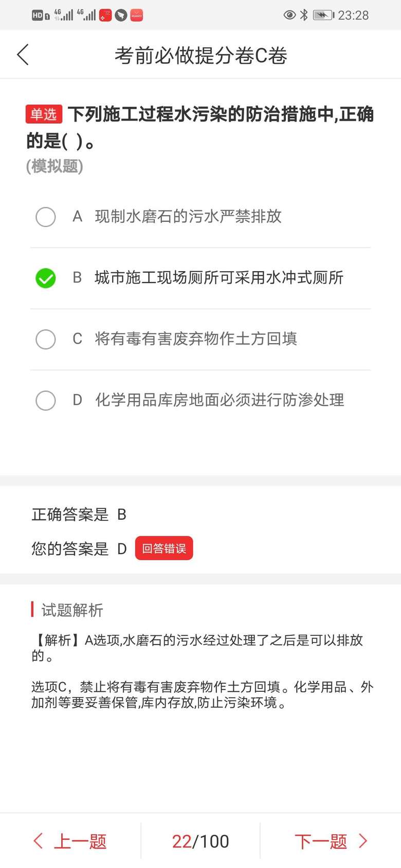
Task: Tap the left chevron beside 上一题
Action: (x=38, y=841)
